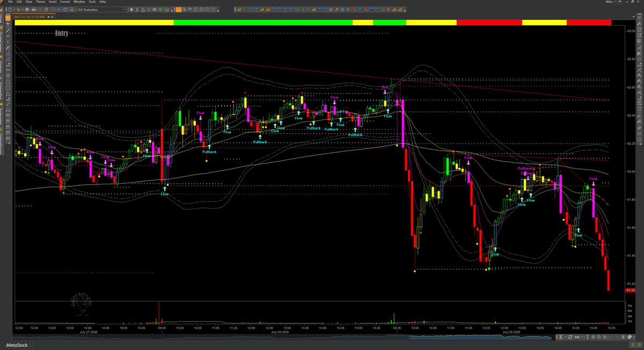Click the zoom out magnifier icon
The height and width of the screenshot is (350, 644).
click(599, 337)
